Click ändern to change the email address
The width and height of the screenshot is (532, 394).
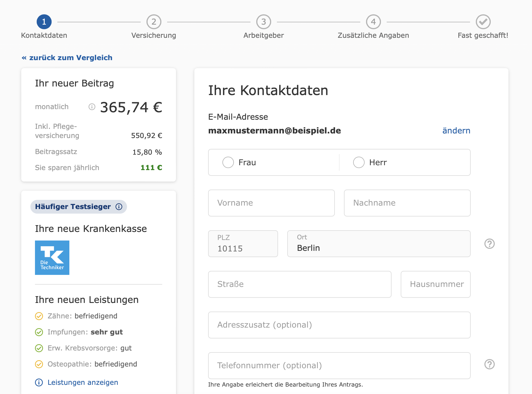pyautogui.click(x=456, y=131)
